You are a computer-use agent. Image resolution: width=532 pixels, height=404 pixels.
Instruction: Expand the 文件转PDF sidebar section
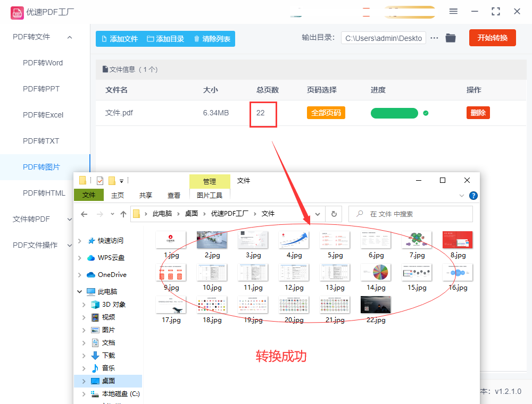tap(70, 220)
